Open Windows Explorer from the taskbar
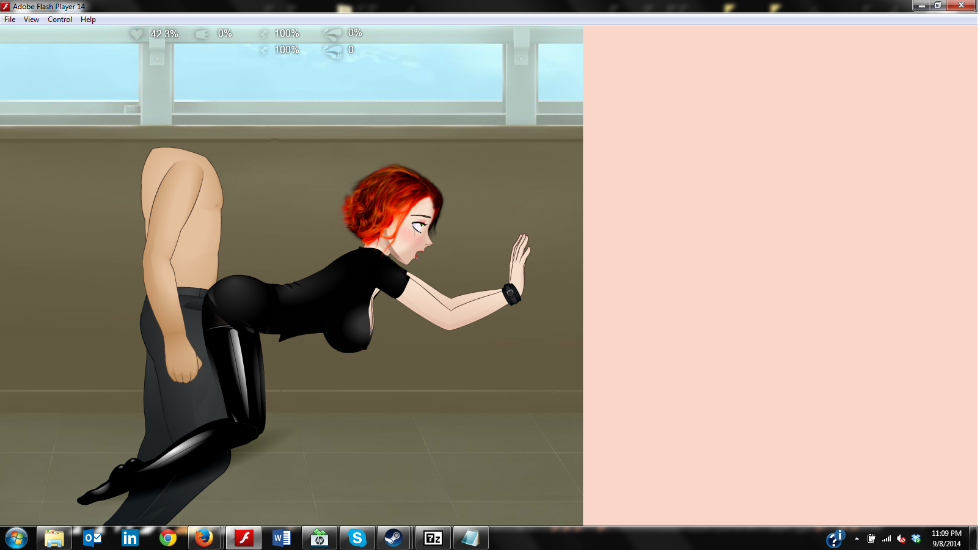 pyautogui.click(x=54, y=538)
